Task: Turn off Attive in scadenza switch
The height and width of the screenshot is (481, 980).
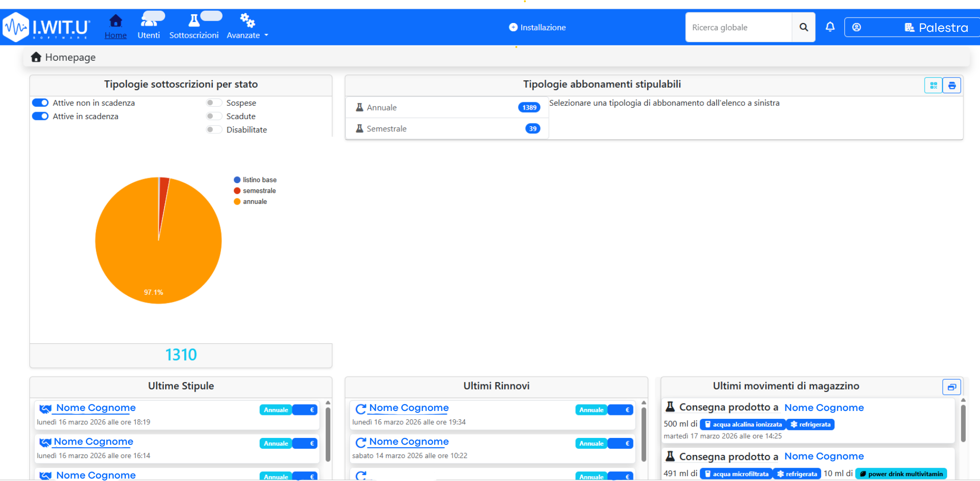Action: [x=40, y=117]
